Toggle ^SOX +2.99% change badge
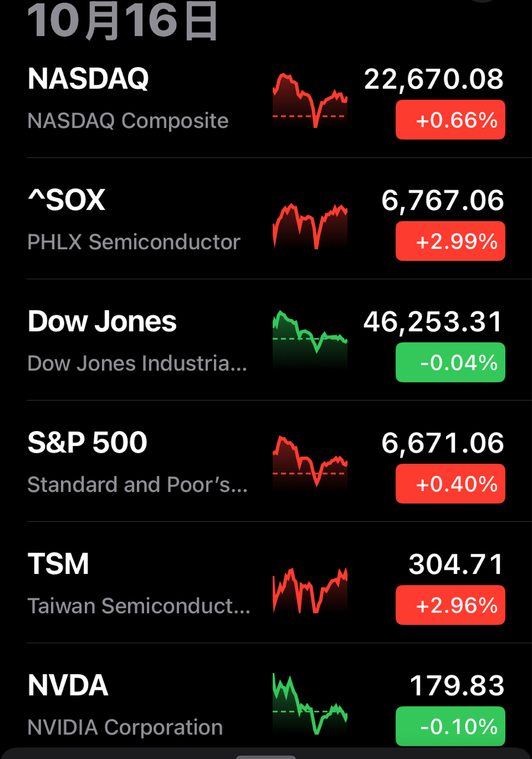The height and width of the screenshot is (759, 532). tap(450, 241)
